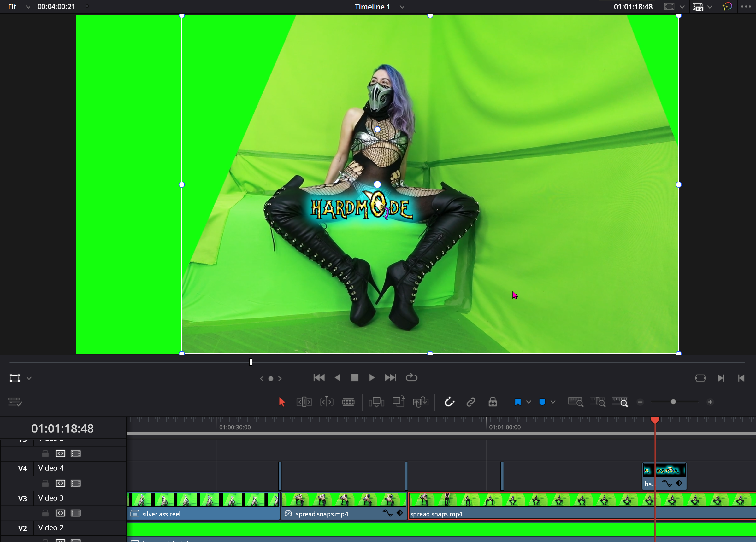Click the Overwrite Clip edit icon
756x542 pixels.
(x=398, y=402)
